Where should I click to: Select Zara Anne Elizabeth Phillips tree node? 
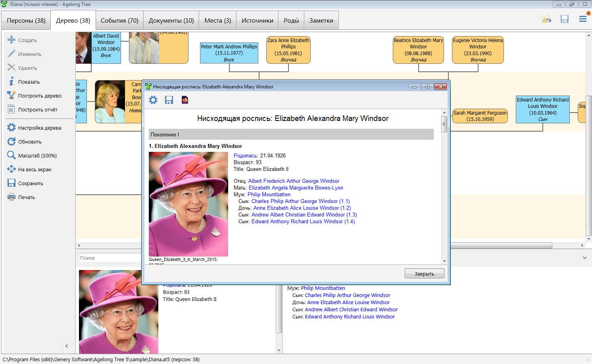288,50
